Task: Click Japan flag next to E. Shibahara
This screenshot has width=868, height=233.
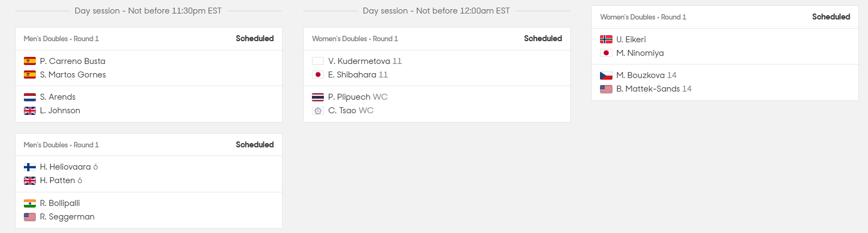Action: tap(318, 75)
